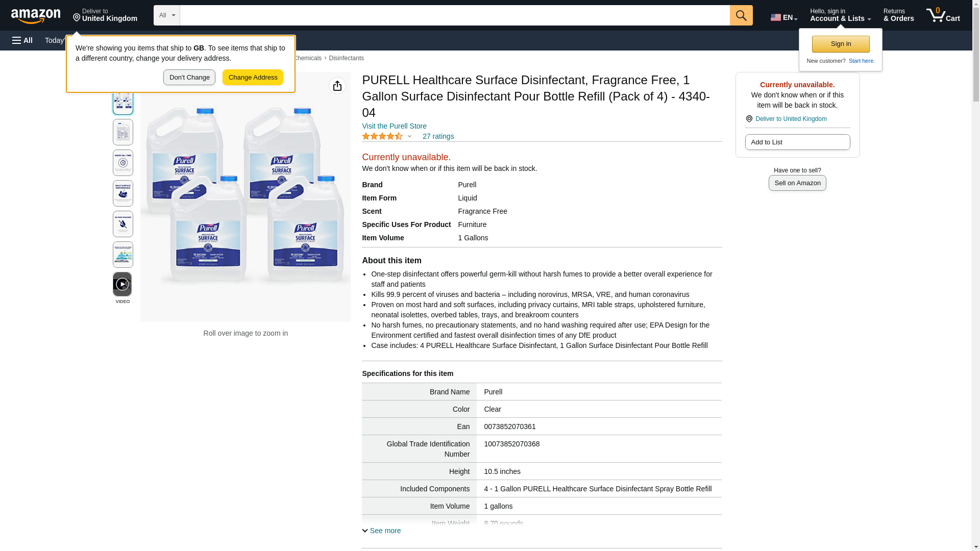Click the Add to List dropdown
980x551 pixels.
tap(797, 142)
